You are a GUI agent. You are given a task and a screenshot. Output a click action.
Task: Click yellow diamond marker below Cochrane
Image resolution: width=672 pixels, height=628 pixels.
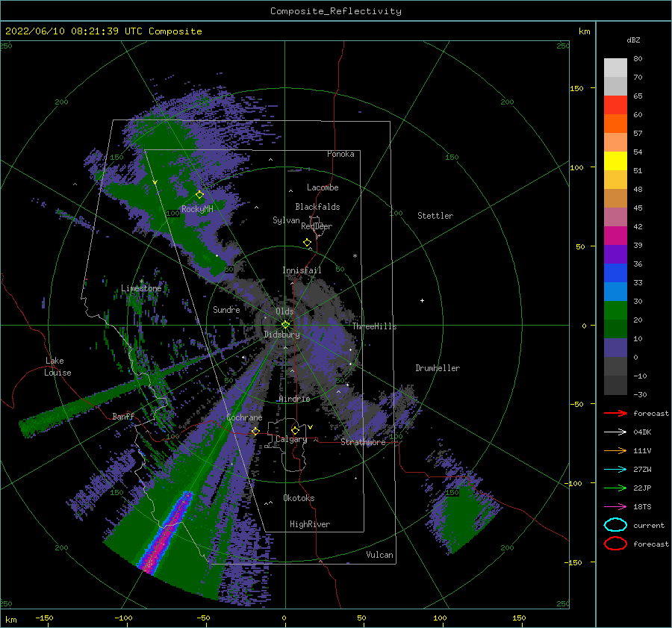255,431
